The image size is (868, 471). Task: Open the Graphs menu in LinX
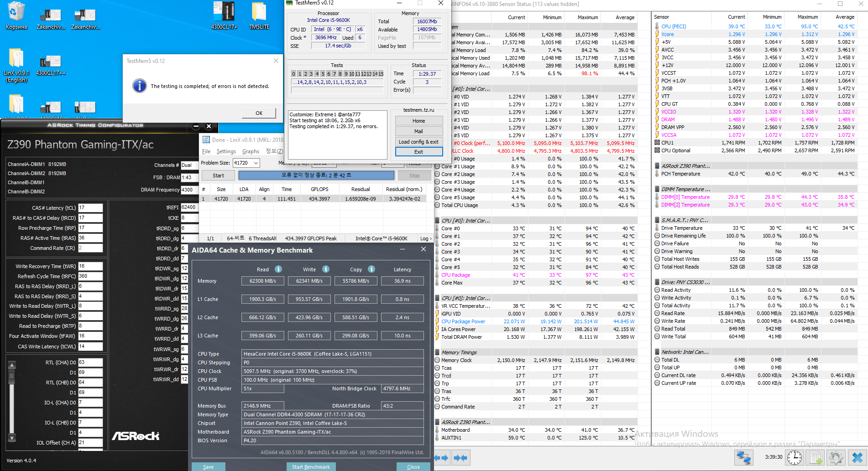point(251,151)
